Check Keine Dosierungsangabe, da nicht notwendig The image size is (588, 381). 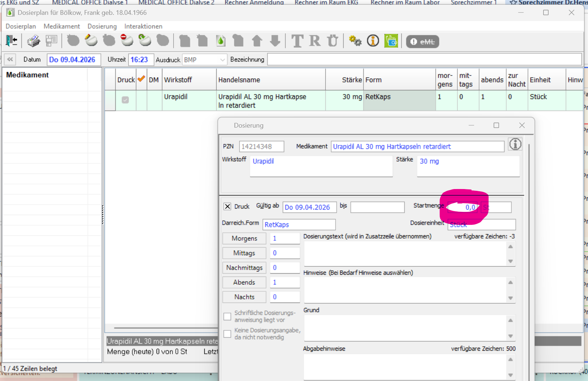click(227, 334)
